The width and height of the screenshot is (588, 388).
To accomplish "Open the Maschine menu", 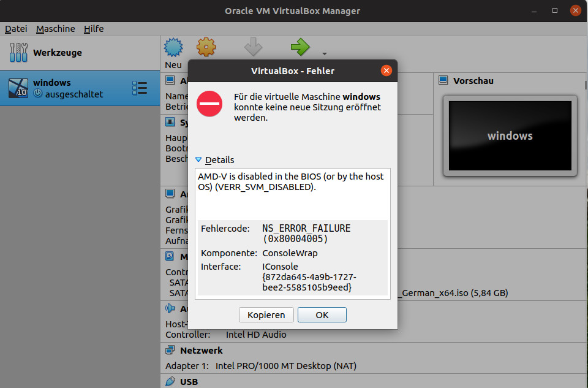I will [56, 29].
